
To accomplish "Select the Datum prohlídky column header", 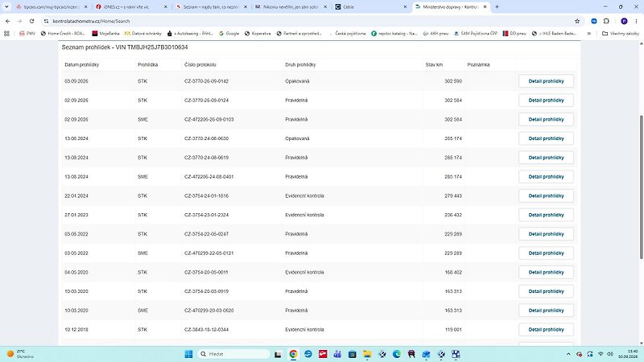I will (x=82, y=65).
